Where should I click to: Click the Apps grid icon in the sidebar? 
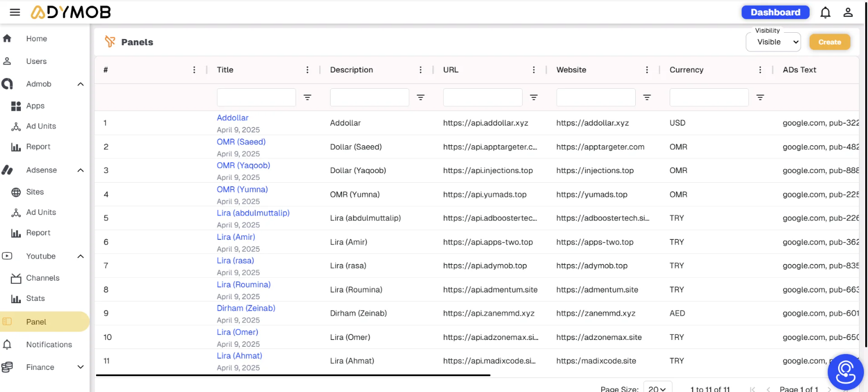[x=16, y=106]
